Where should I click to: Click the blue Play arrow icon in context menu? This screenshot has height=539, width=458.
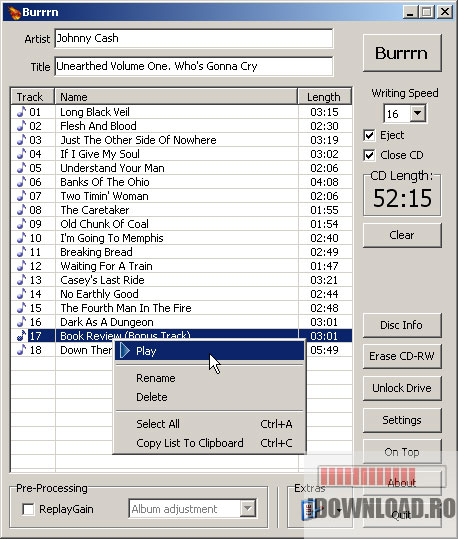click(x=125, y=351)
